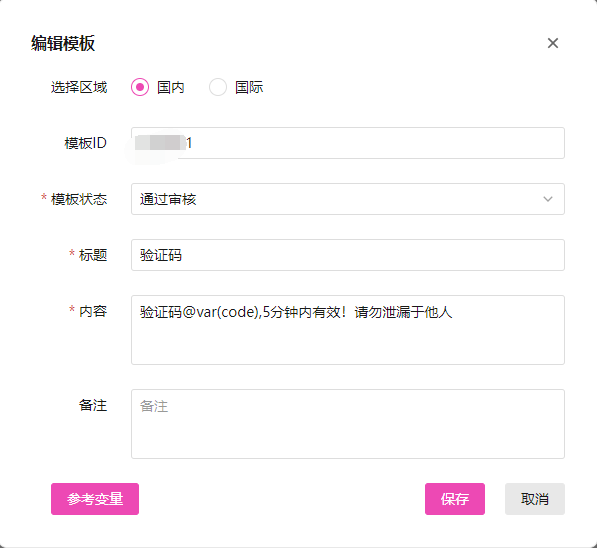Open the 参考变量 reference list
This screenshot has height=548, width=597.
95,499
